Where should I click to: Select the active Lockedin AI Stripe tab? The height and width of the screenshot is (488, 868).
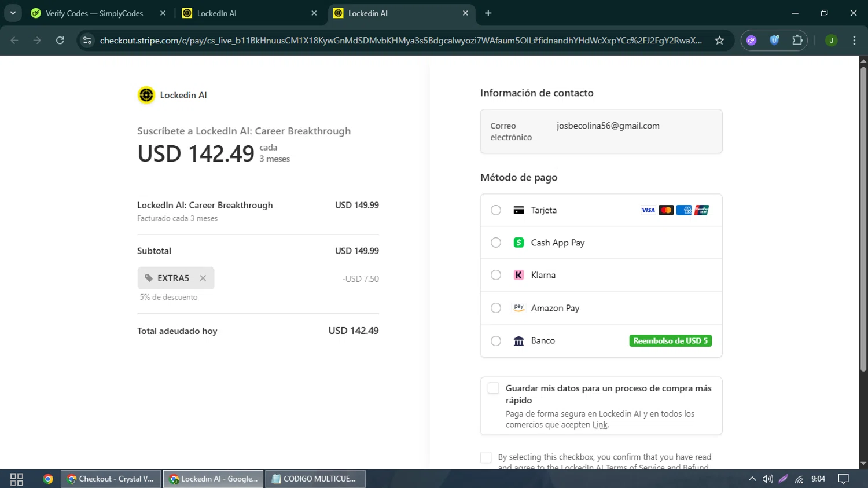pos(402,13)
